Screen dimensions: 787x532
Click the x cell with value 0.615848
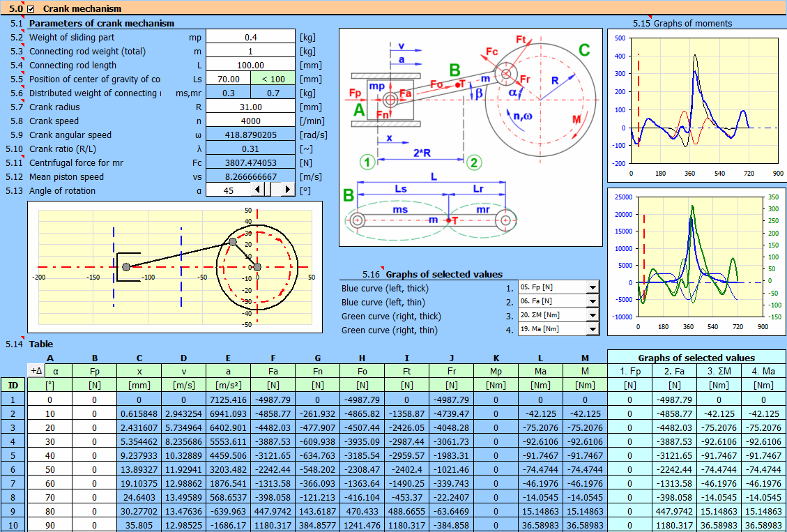(139, 413)
